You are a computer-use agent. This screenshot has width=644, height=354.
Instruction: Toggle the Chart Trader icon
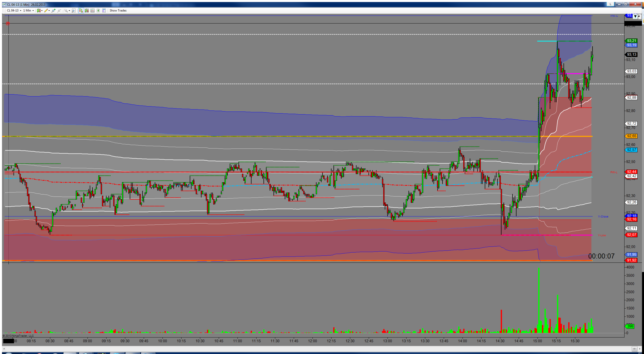(x=81, y=10)
